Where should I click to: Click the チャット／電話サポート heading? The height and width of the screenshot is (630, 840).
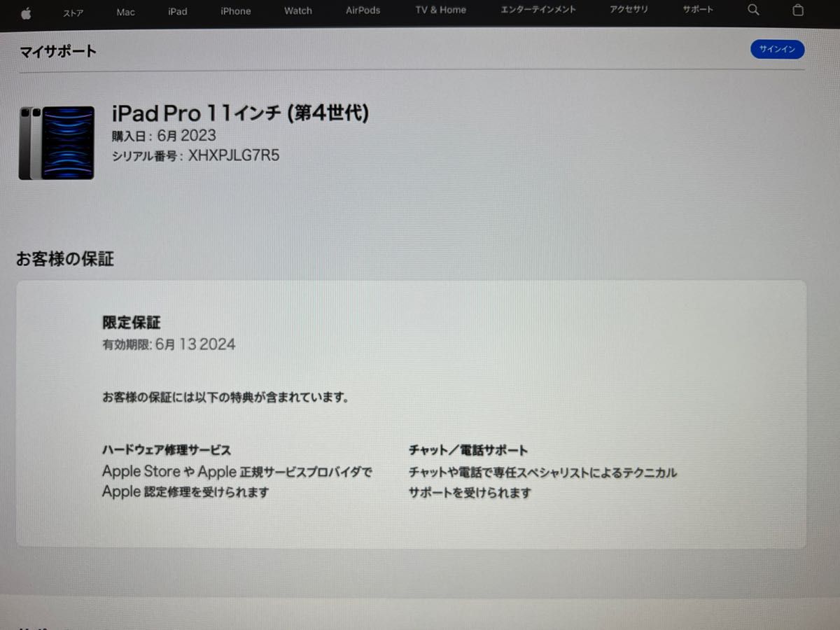tap(468, 450)
